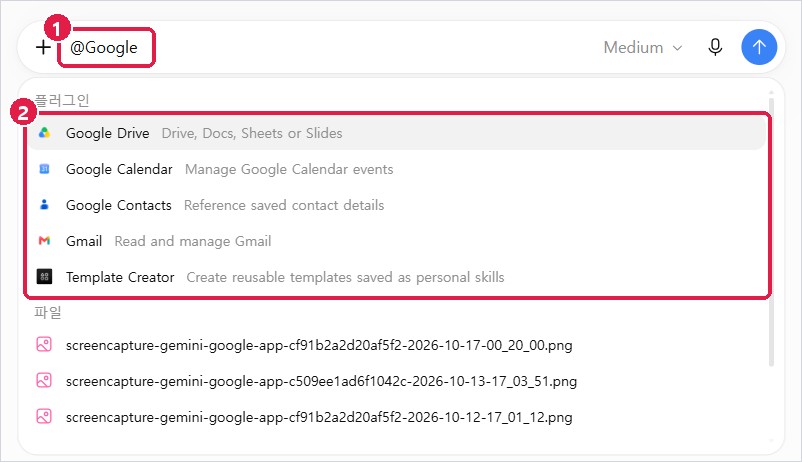Viewport: 802px width, 462px height.
Task: Open the Medium model dropdown
Action: click(642, 48)
